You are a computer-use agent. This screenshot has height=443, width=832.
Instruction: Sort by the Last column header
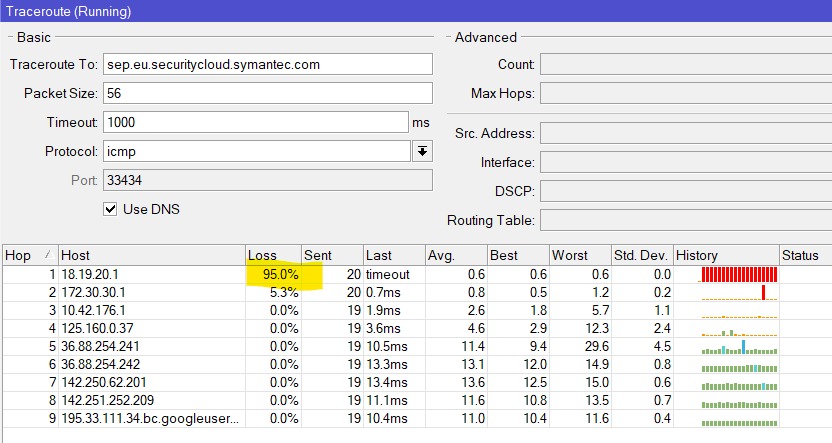tap(394, 255)
